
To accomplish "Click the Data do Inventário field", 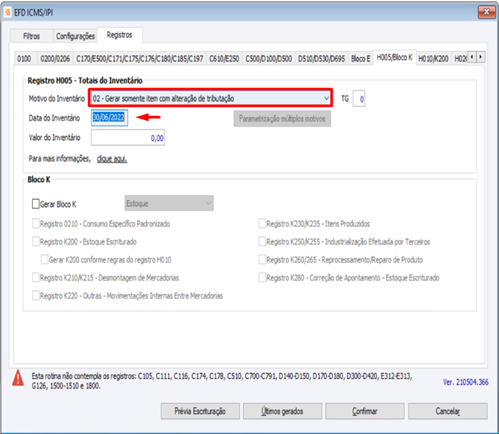I will click(109, 117).
